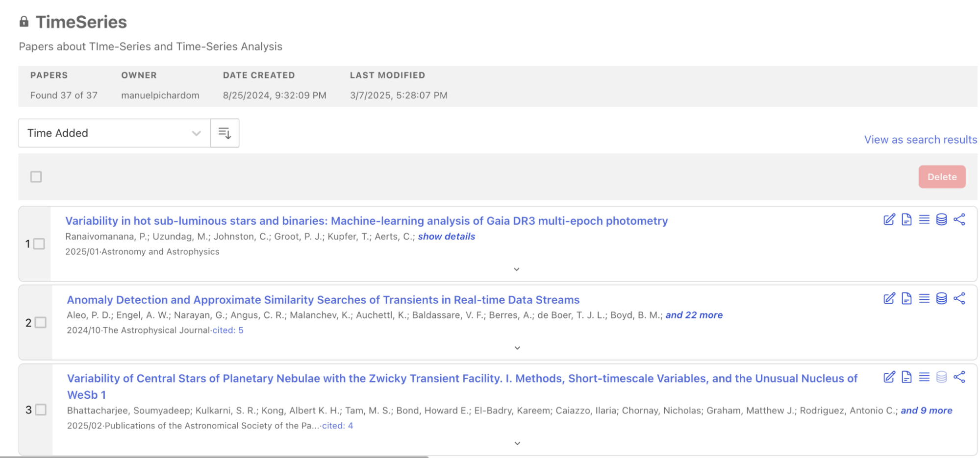
Task: Check the select-all papers checkbox
Action: click(36, 177)
